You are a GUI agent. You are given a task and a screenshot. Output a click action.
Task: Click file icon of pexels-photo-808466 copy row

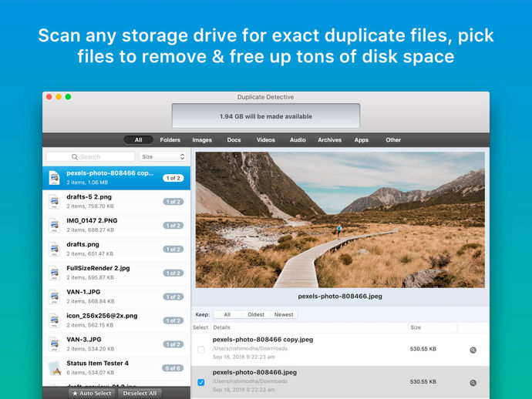(x=54, y=178)
